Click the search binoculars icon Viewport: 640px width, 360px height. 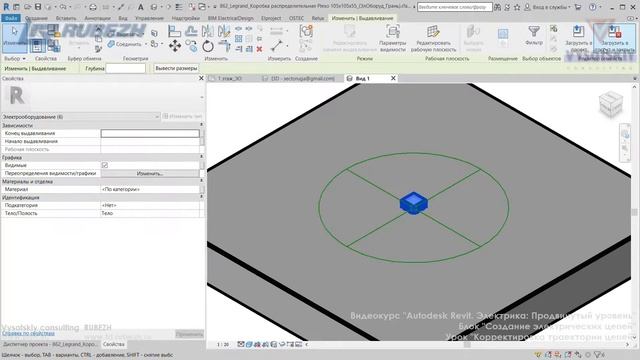(x=498, y=7)
